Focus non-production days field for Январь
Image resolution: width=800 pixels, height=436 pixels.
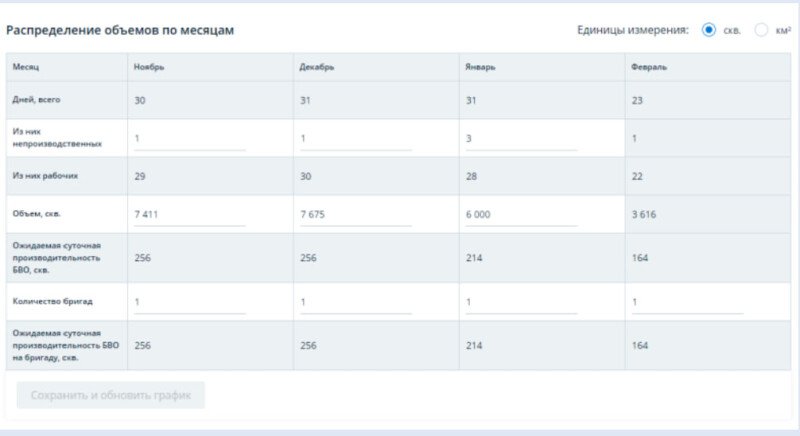click(521, 138)
